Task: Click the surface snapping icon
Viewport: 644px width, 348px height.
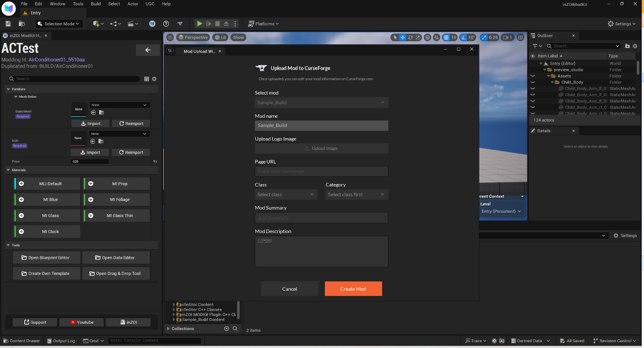Action: (x=436, y=37)
